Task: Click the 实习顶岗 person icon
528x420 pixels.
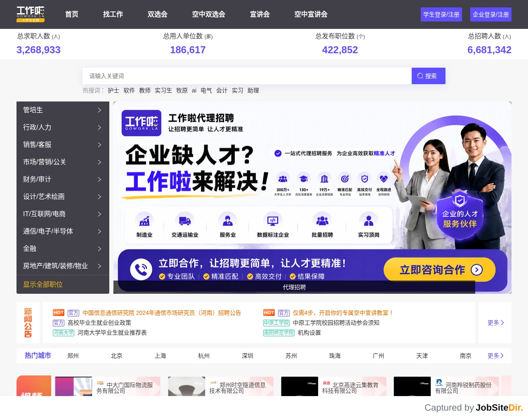Action: point(369,221)
